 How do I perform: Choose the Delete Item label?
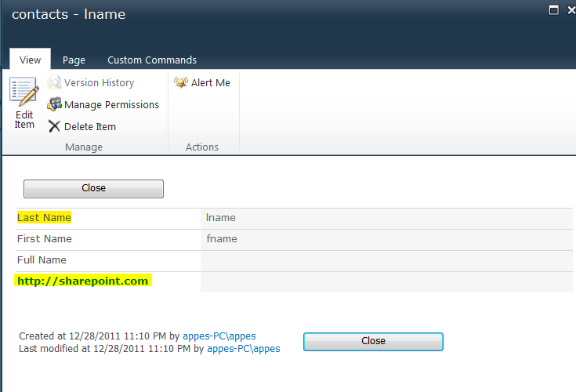tap(90, 127)
